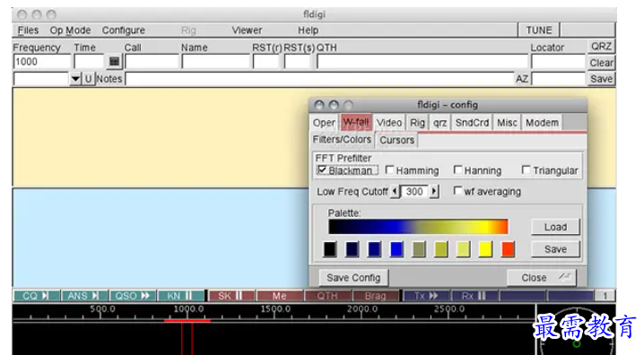Increase Low Freq Cutoff with right arrow
This screenshot has height=355, width=644.
[x=434, y=191]
